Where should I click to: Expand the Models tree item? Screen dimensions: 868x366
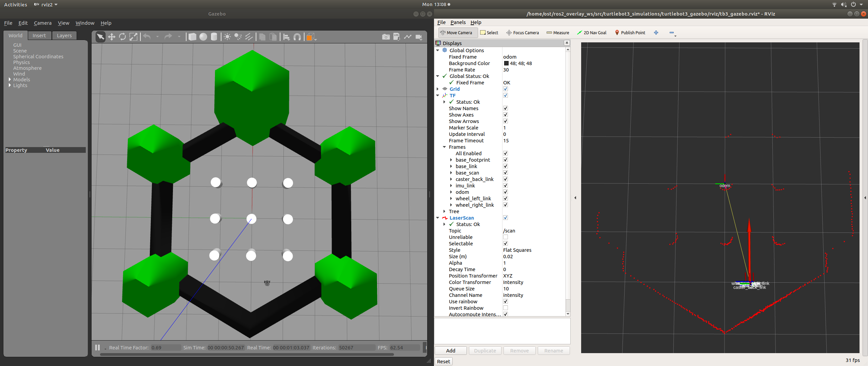(x=10, y=80)
